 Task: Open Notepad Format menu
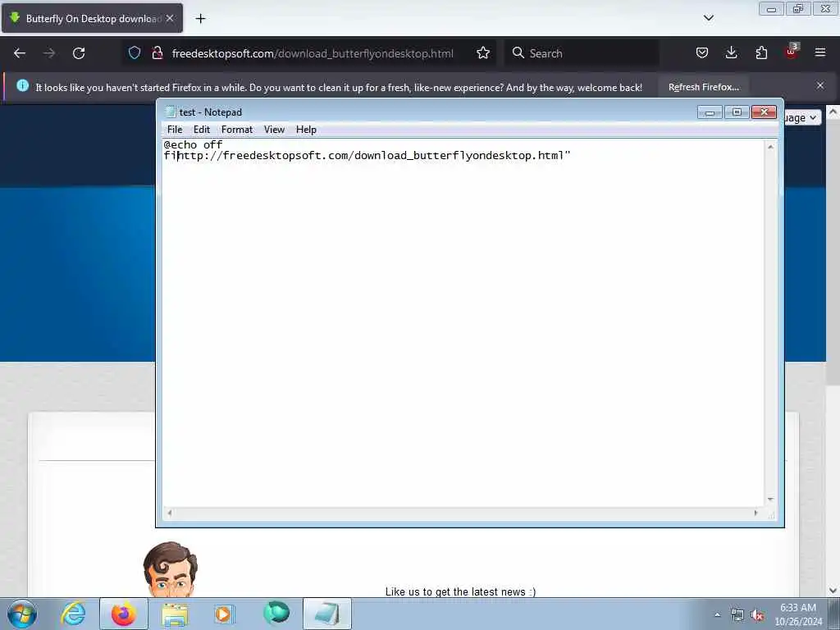pyautogui.click(x=237, y=130)
